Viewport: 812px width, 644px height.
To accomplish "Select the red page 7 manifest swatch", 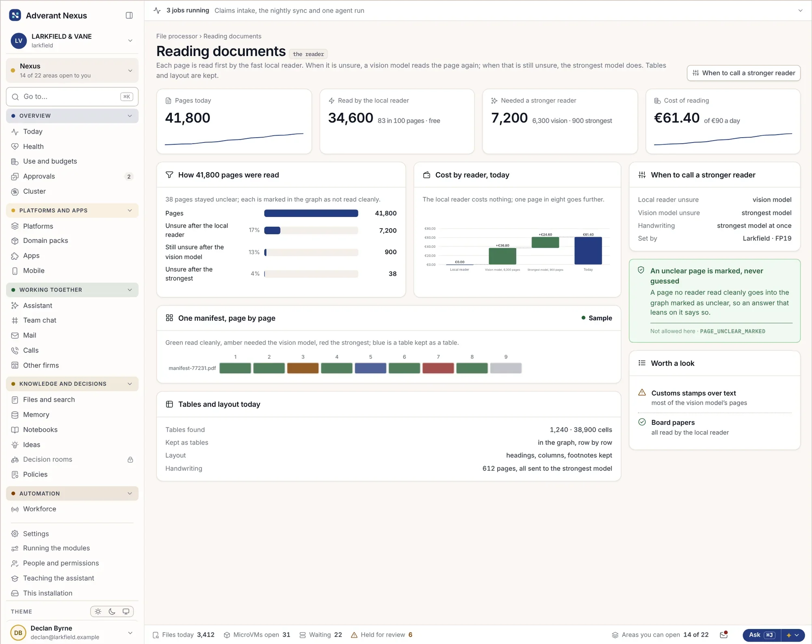I will coord(438,368).
